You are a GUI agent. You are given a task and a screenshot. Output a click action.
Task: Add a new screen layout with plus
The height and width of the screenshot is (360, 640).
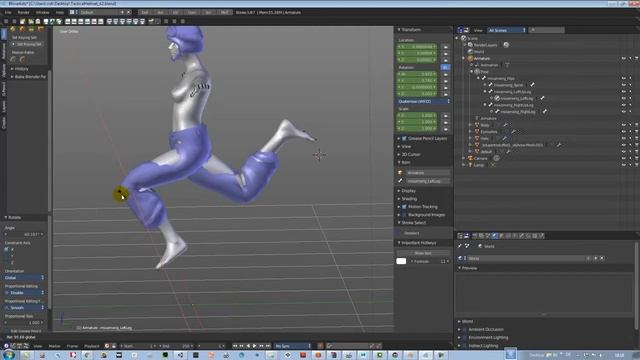[122, 12]
